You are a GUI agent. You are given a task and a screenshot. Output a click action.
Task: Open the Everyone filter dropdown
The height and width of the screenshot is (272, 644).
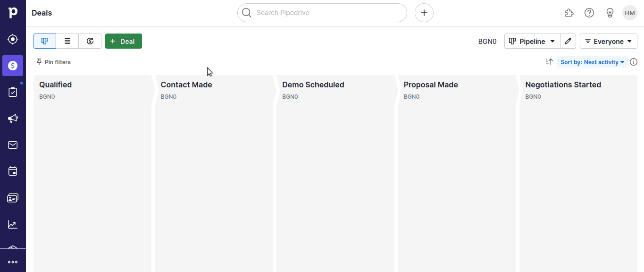point(608,42)
